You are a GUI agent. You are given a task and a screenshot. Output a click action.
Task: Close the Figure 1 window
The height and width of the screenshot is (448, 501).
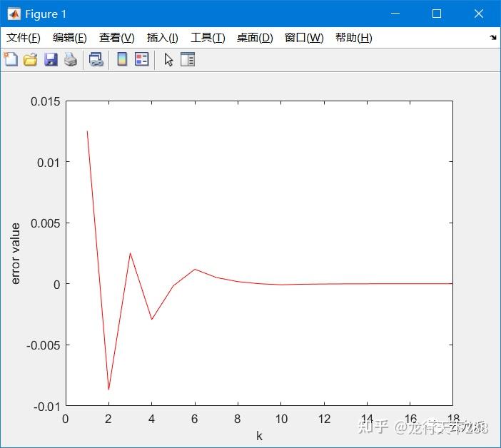(x=478, y=14)
